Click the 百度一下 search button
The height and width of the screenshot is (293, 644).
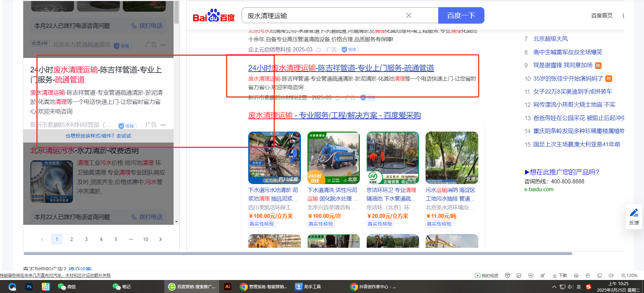pyautogui.click(x=461, y=15)
